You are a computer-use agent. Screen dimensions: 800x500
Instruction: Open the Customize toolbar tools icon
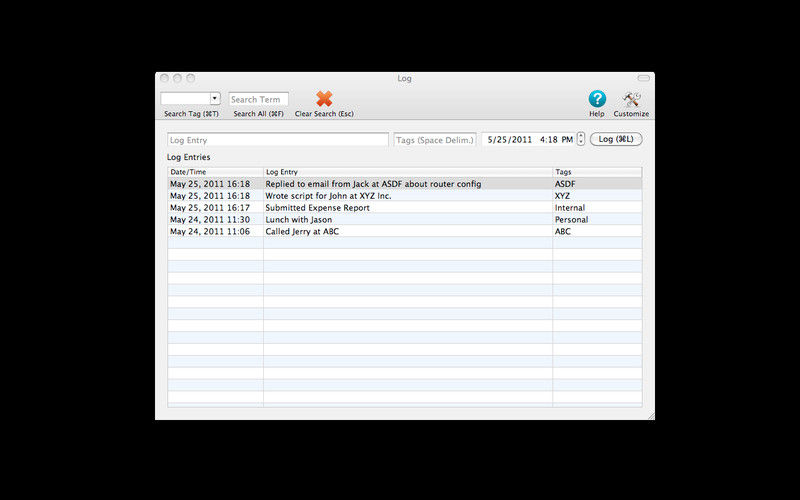(x=631, y=99)
